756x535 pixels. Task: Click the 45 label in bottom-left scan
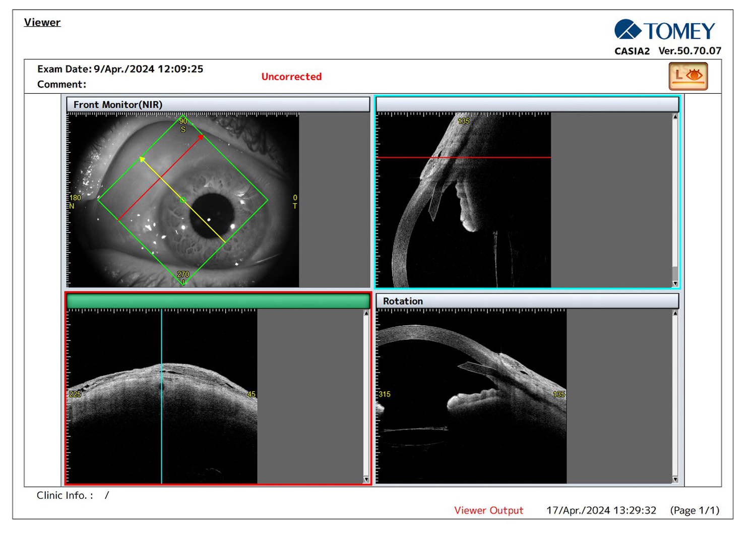click(x=251, y=394)
